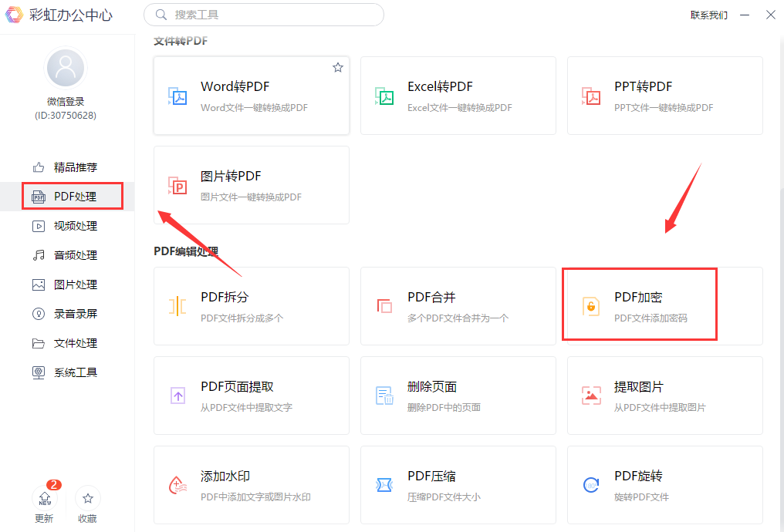Click the 图片转PDF icon

(x=177, y=185)
